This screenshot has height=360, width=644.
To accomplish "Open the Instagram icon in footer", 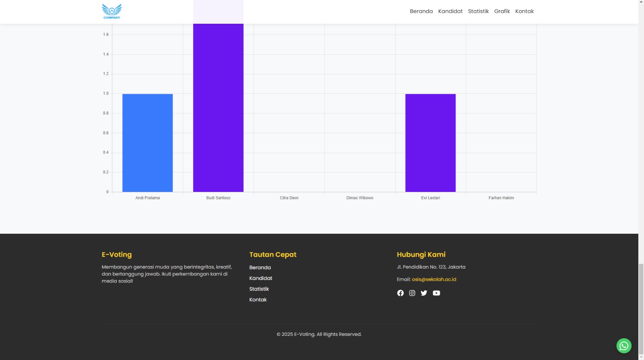I will [x=412, y=293].
